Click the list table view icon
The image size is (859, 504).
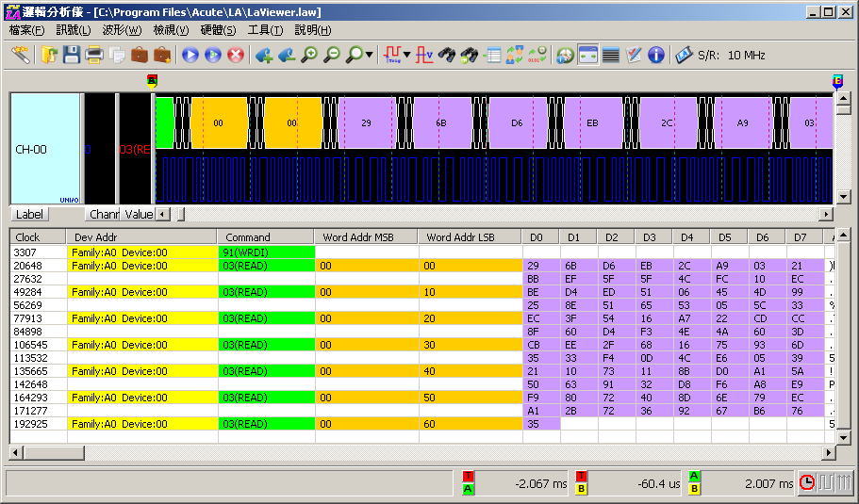493,55
